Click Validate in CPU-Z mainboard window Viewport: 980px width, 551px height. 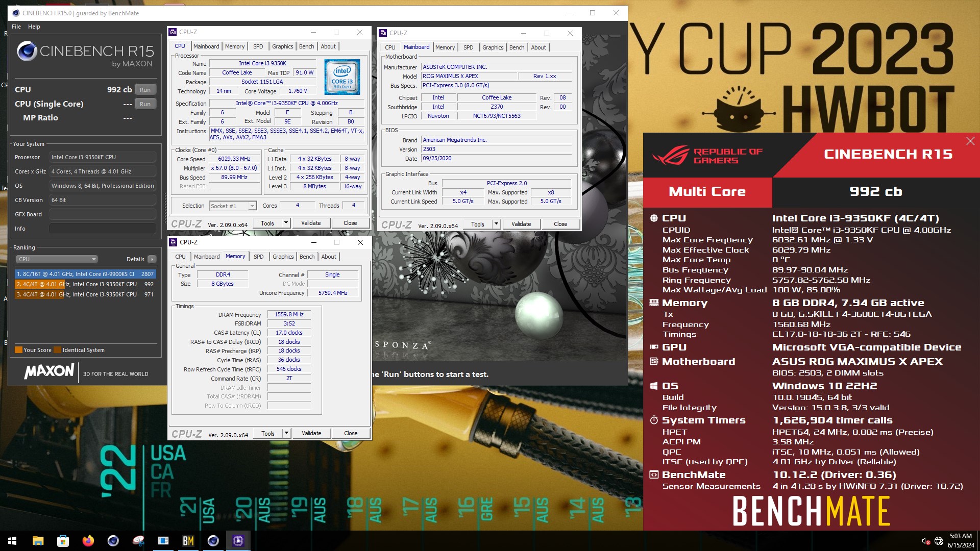[521, 224]
